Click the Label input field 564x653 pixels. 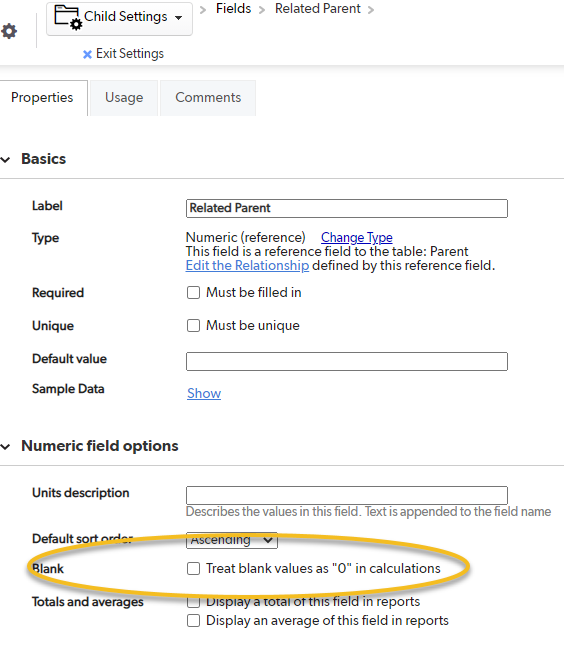[x=347, y=208]
